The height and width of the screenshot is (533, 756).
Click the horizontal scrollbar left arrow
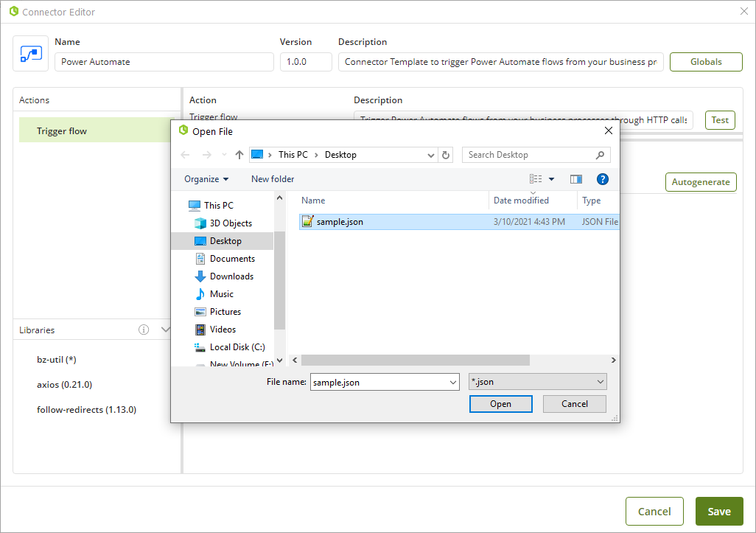tap(295, 360)
